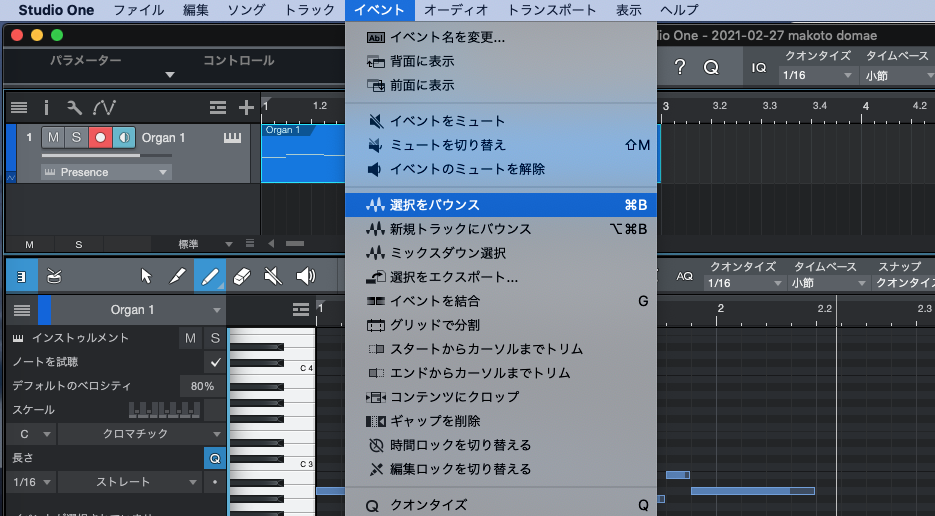Choose 前面に表示 menu entry
This screenshot has height=516, width=935.
click(x=501, y=85)
